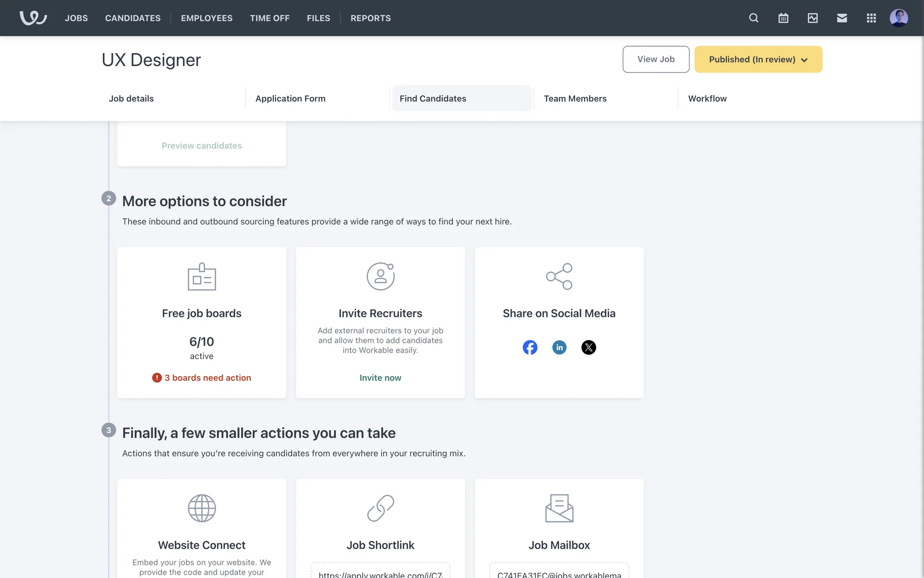Click the View Job button
The width and height of the screenshot is (924, 578).
click(x=655, y=59)
